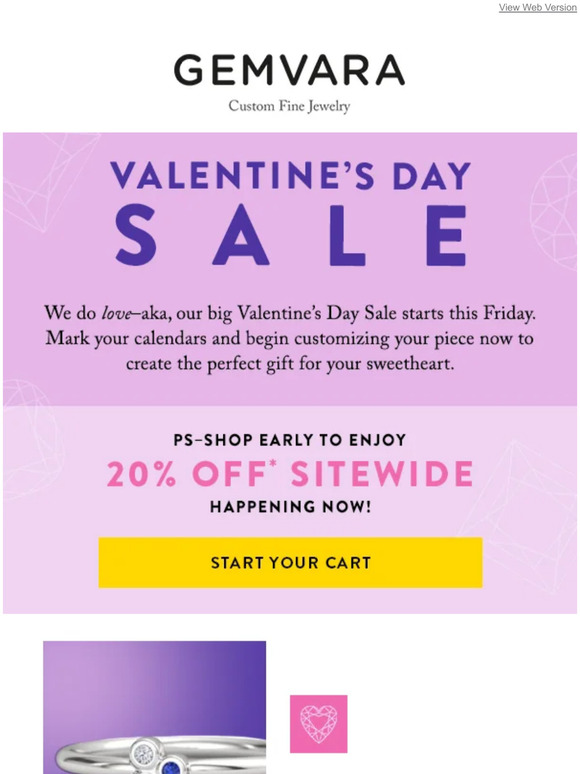Click the Valentine's Day heading text

point(290,176)
